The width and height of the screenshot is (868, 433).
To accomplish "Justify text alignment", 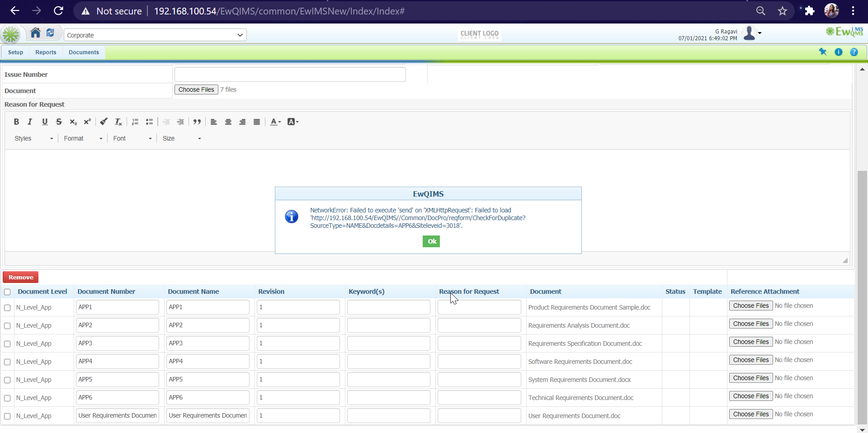I will click(257, 122).
